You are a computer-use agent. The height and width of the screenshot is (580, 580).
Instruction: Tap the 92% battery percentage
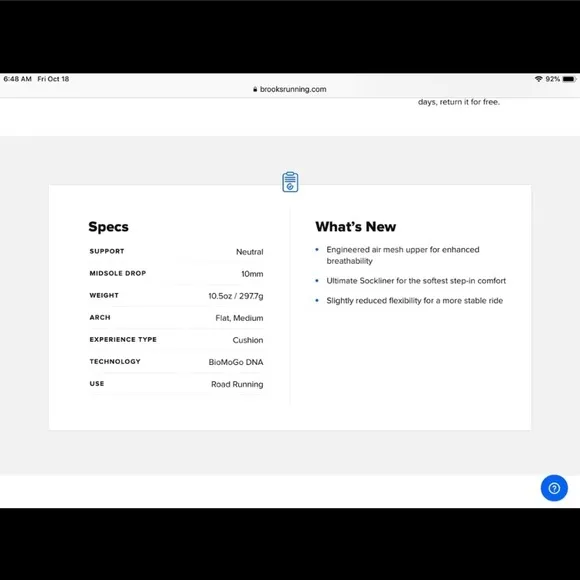click(552, 79)
